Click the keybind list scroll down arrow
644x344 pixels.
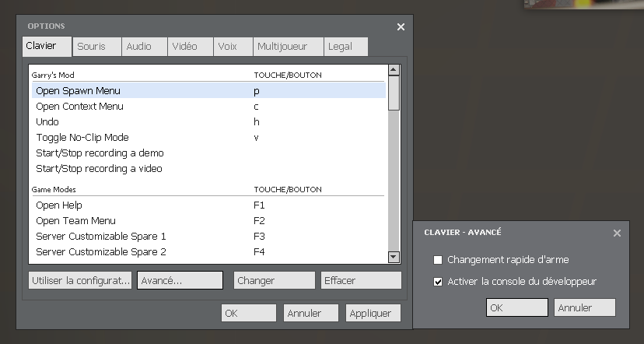point(394,257)
